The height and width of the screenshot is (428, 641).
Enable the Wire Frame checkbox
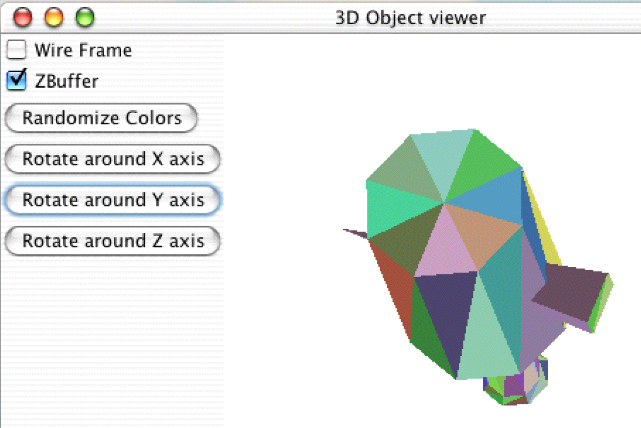pyautogui.click(x=16, y=50)
